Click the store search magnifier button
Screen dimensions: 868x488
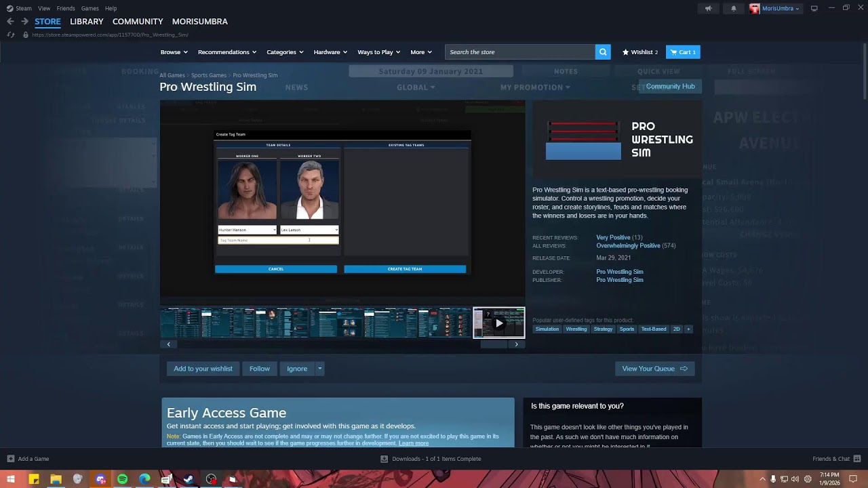pyautogui.click(x=603, y=52)
